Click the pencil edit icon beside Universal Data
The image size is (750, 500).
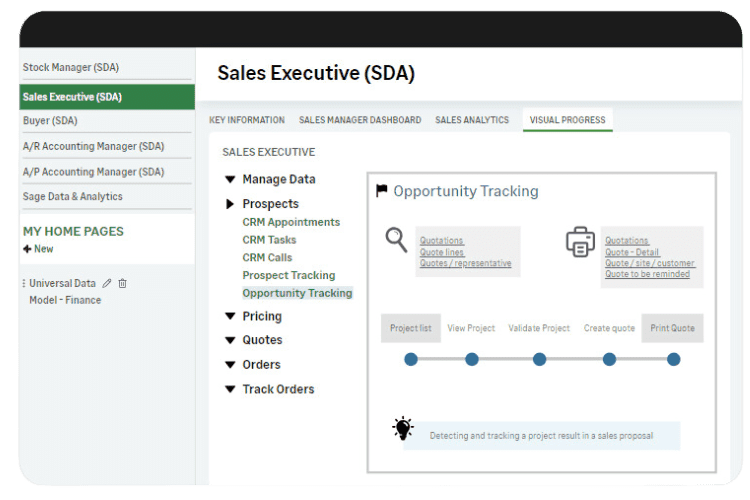107,284
